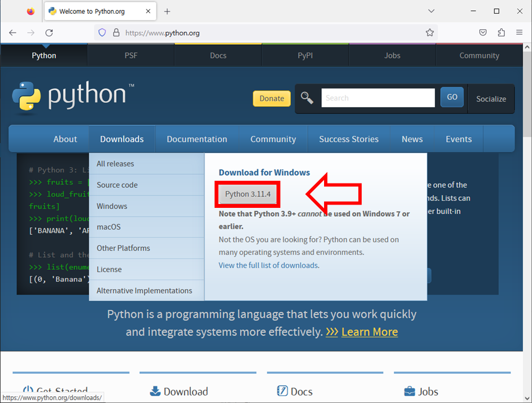Click the magnifying glass search icon

click(x=307, y=98)
